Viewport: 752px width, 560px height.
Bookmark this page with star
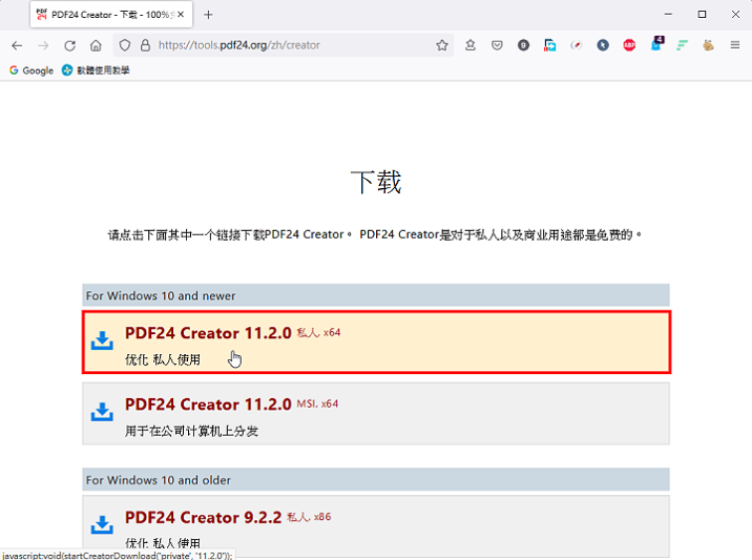point(442,46)
